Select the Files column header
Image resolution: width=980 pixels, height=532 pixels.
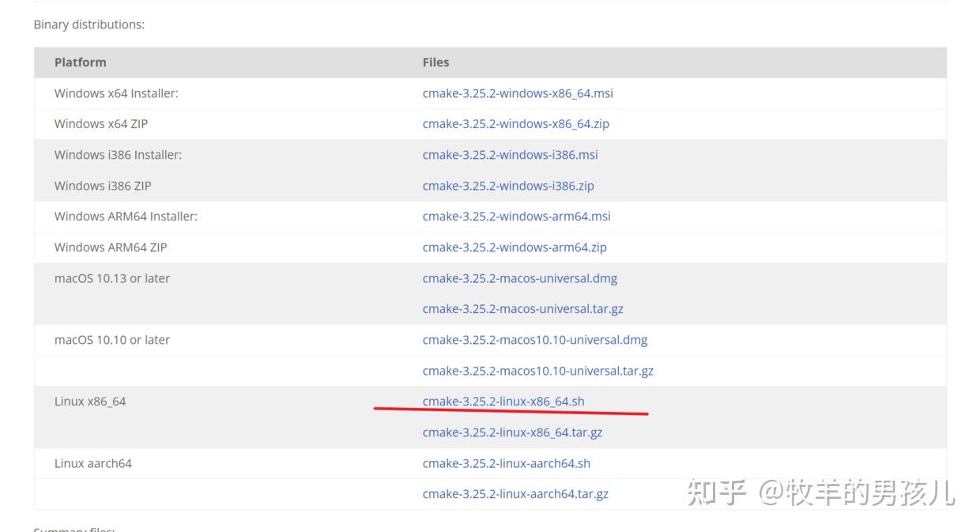point(435,62)
